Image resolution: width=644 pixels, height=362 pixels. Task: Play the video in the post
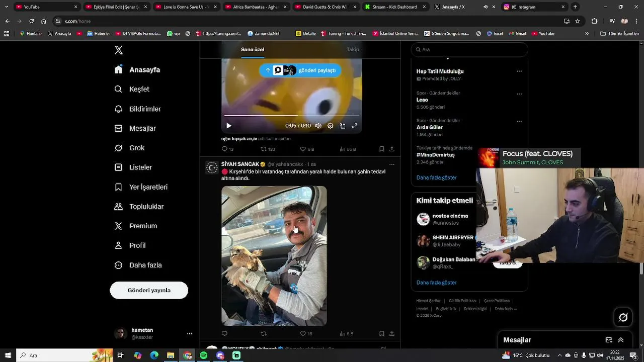click(229, 126)
